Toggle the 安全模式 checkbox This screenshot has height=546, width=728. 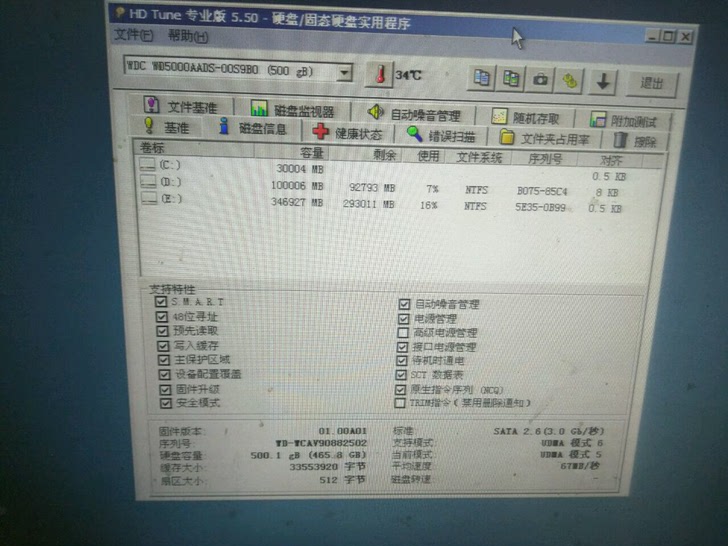(166, 403)
